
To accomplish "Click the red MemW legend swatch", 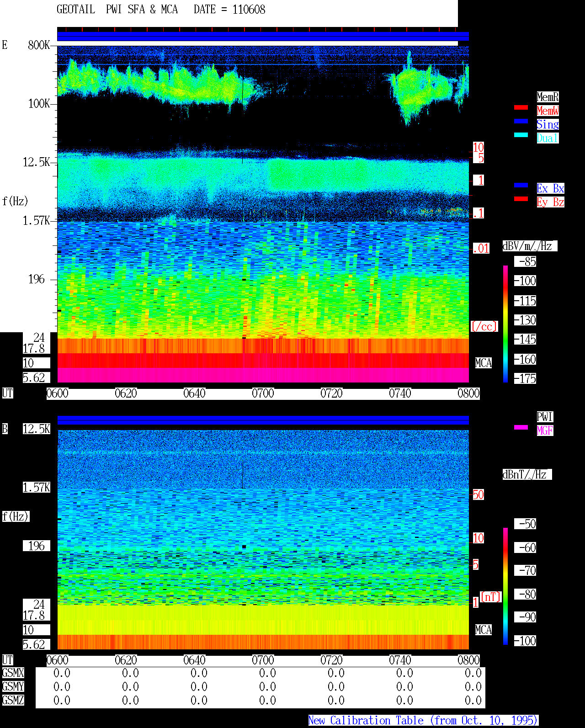I will (521, 107).
